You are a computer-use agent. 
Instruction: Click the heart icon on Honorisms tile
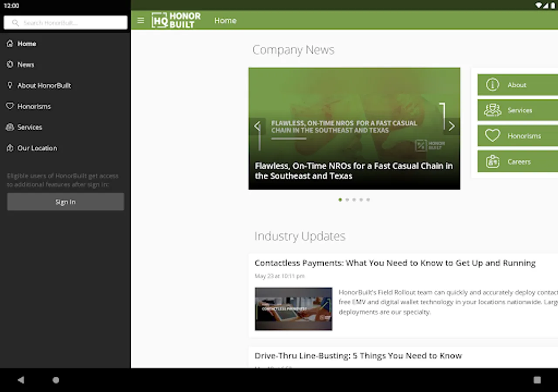(493, 135)
